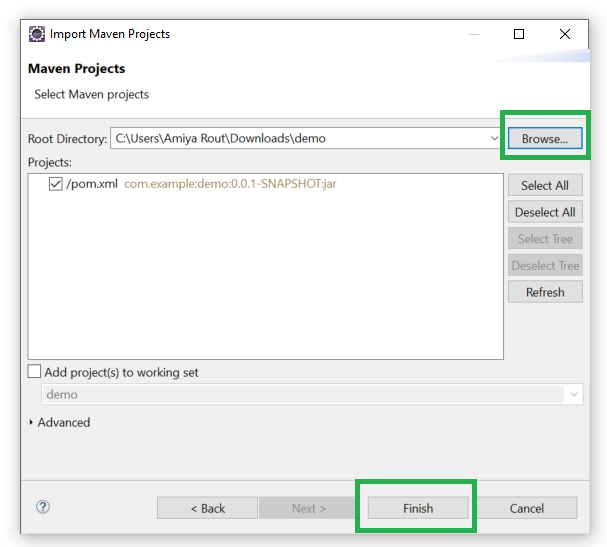Click the Eclipse icon in the title bar
The width and height of the screenshot is (607, 547).
(x=37, y=34)
